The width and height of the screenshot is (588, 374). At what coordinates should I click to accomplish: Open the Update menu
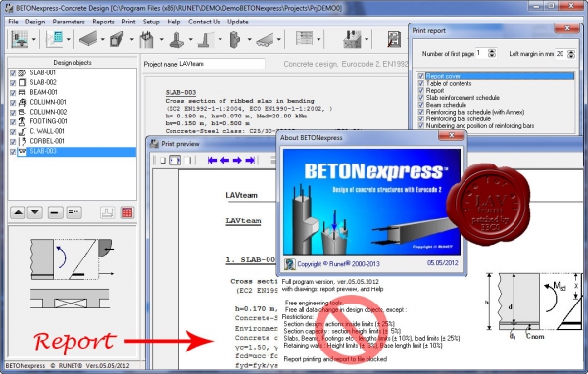pos(238,22)
